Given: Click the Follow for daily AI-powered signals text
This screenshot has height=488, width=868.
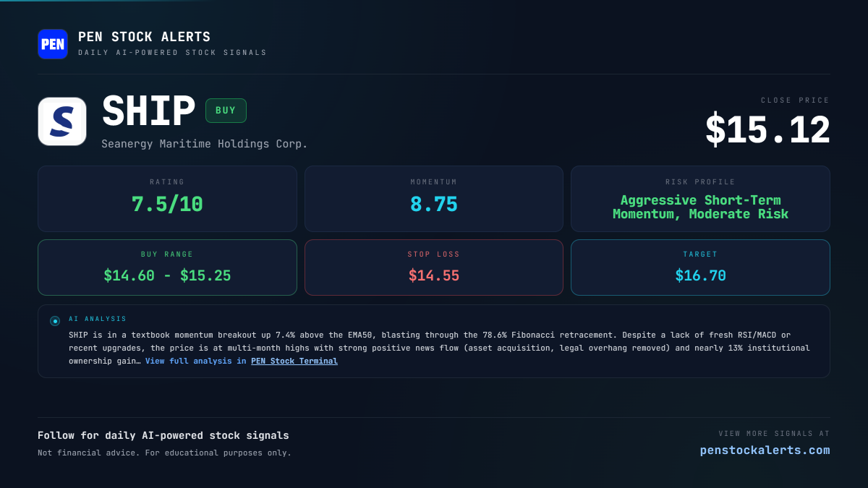Looking at the screenshot, I should 163,435.
